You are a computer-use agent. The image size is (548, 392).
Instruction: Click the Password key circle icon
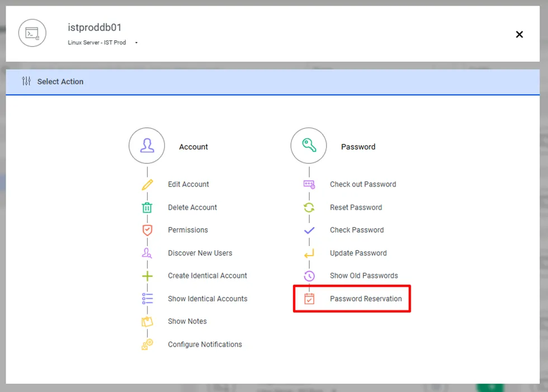point(309,146)
